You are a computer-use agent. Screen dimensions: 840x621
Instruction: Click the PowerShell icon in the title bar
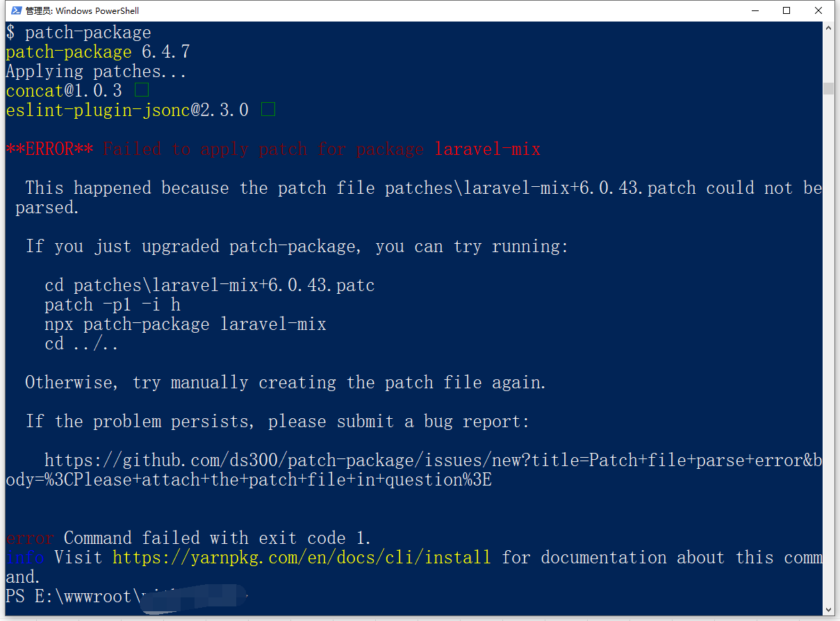coord(15,10)
